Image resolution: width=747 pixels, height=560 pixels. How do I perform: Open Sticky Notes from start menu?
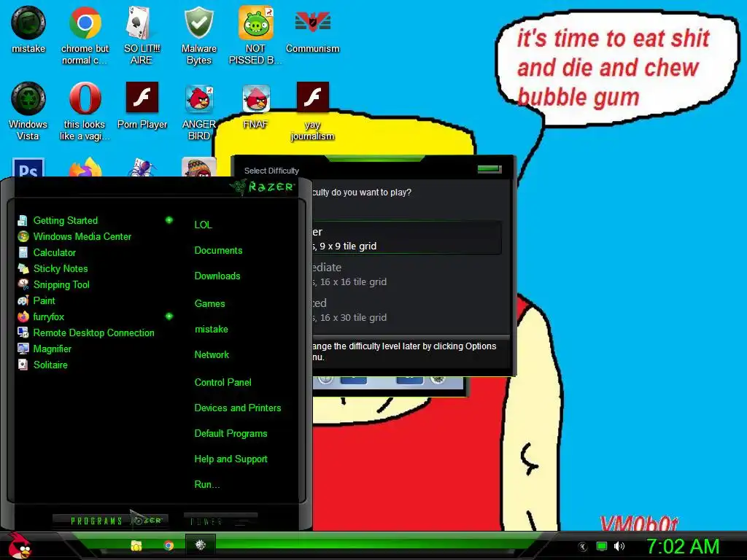click(x=53, y=268)
